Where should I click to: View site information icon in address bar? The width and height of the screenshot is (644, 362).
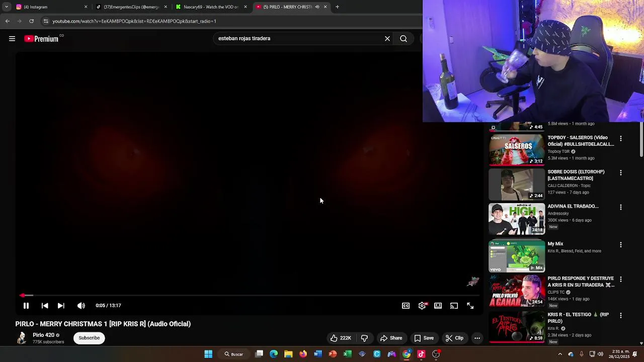(x=46, y=21)
